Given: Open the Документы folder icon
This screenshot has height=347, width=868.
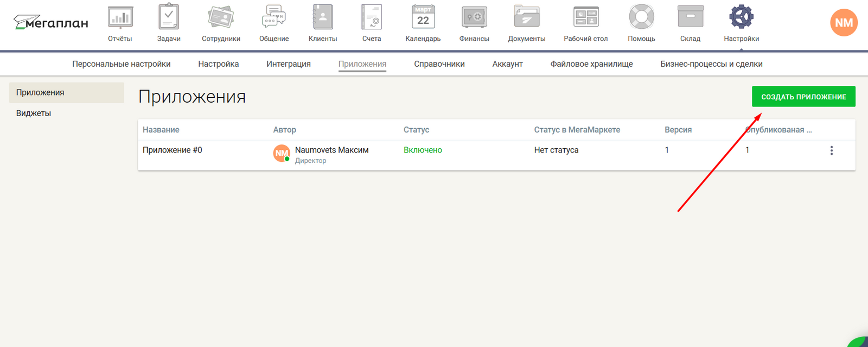Looking at the screenshot, I should [x=526, y=18].
